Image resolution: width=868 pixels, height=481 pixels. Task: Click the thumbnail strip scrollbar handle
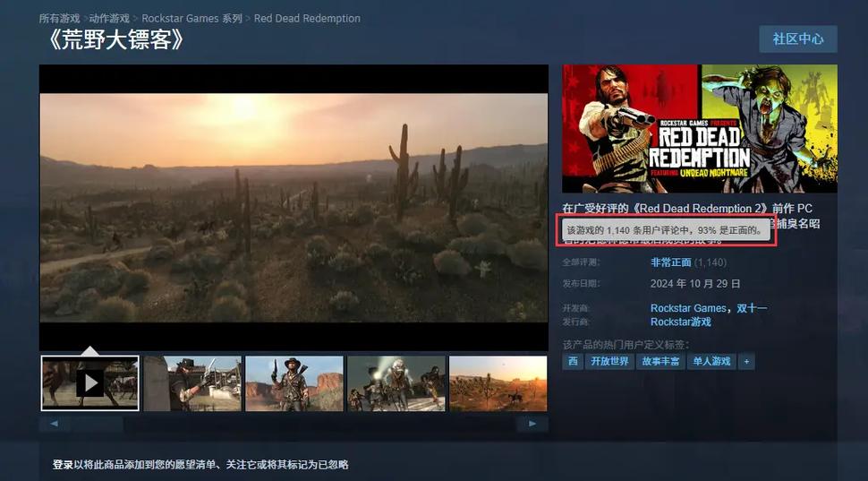(95, 424)
